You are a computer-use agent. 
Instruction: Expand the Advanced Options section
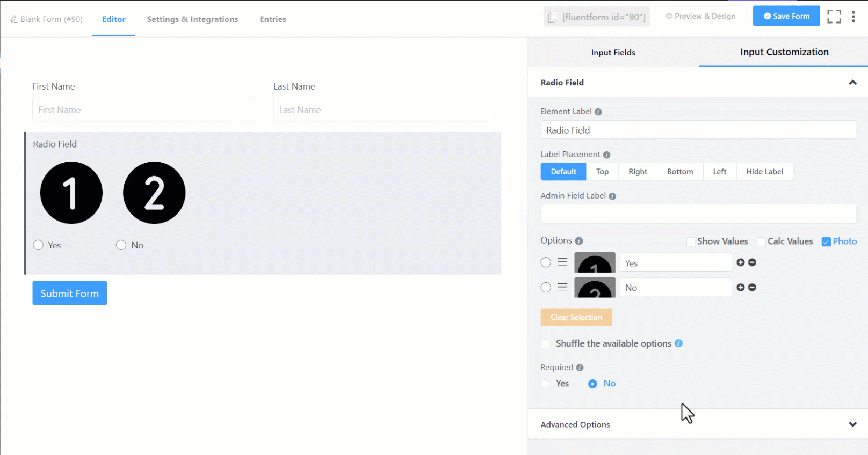[x=852, y=424]
